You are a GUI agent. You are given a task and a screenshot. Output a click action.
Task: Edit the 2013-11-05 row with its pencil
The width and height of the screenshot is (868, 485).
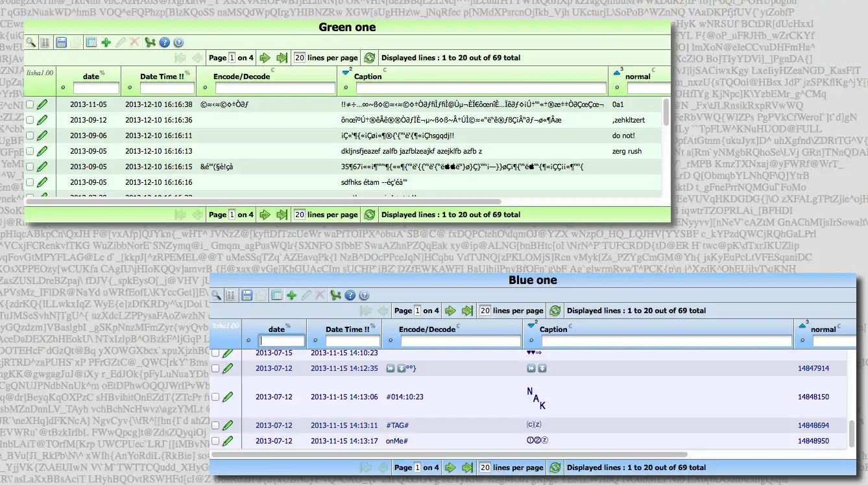click(42, 104)
